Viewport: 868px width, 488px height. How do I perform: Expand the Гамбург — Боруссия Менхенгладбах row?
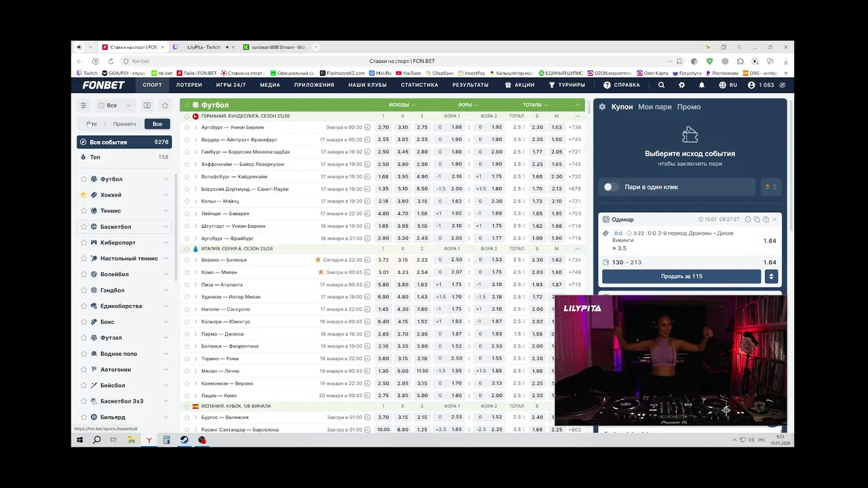[195, 152]
